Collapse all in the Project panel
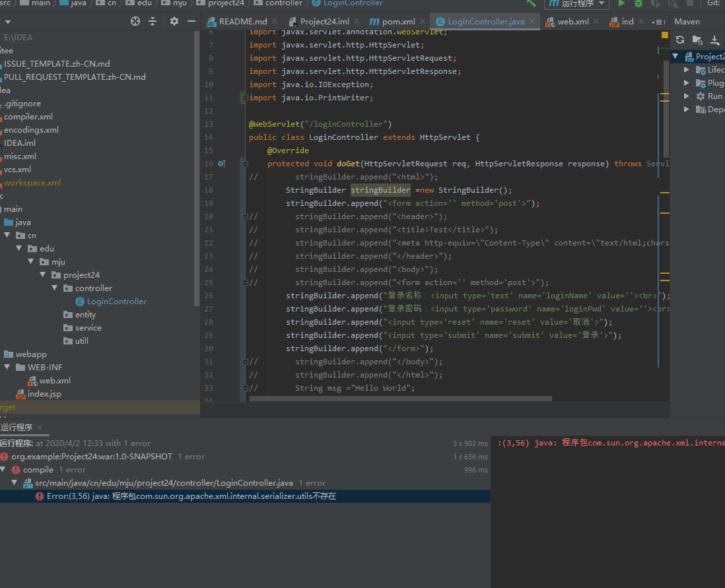The image size is (725, 588). tap(153, 21)
